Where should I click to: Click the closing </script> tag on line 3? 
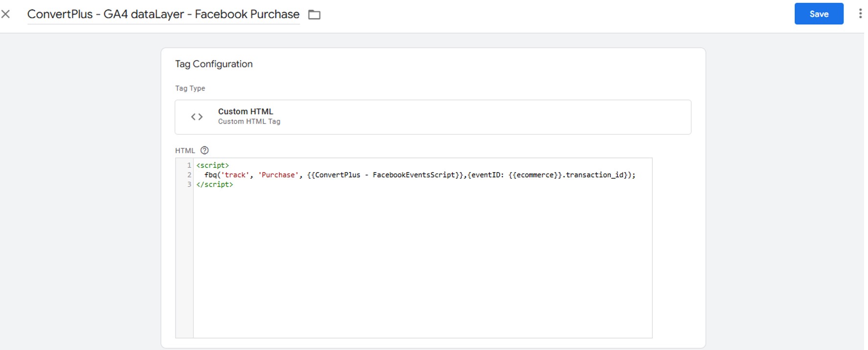click(x=215, y=184)
